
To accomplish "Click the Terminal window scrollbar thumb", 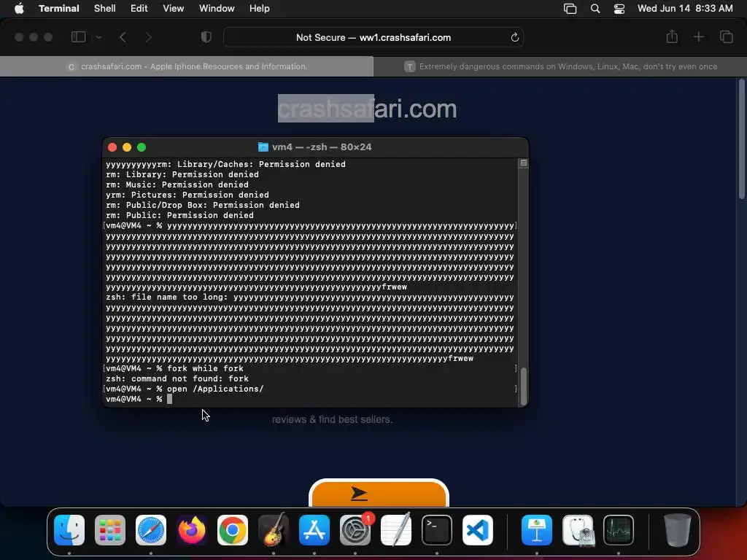I will click(524, 386).
